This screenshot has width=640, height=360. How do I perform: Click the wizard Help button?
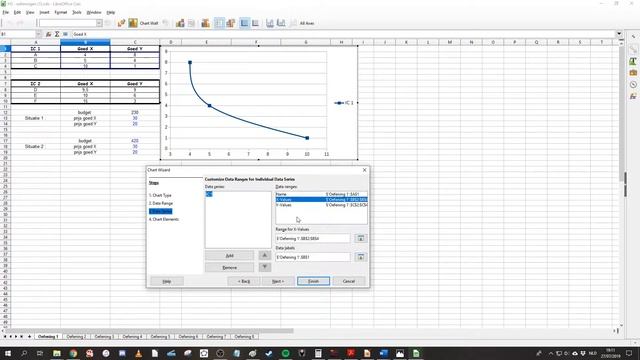click(x=167, y=281)
